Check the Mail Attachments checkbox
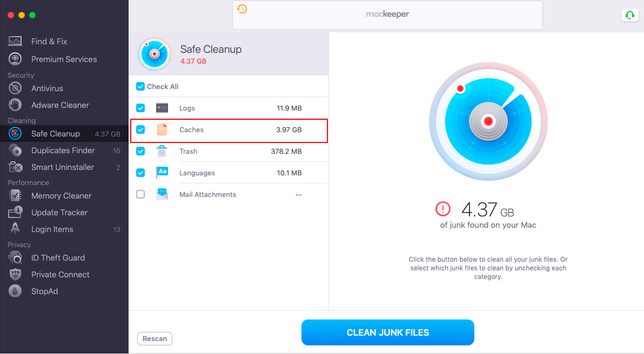 [140, 194]
